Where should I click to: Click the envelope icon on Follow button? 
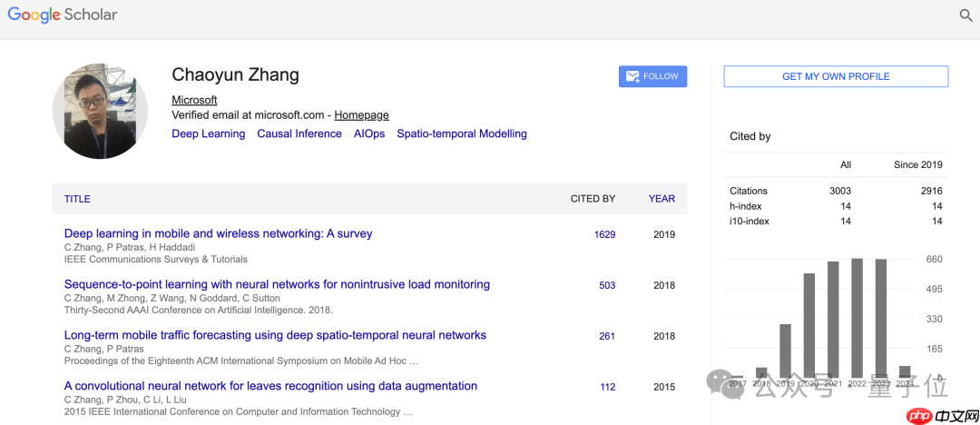click(x=632, y=76)
